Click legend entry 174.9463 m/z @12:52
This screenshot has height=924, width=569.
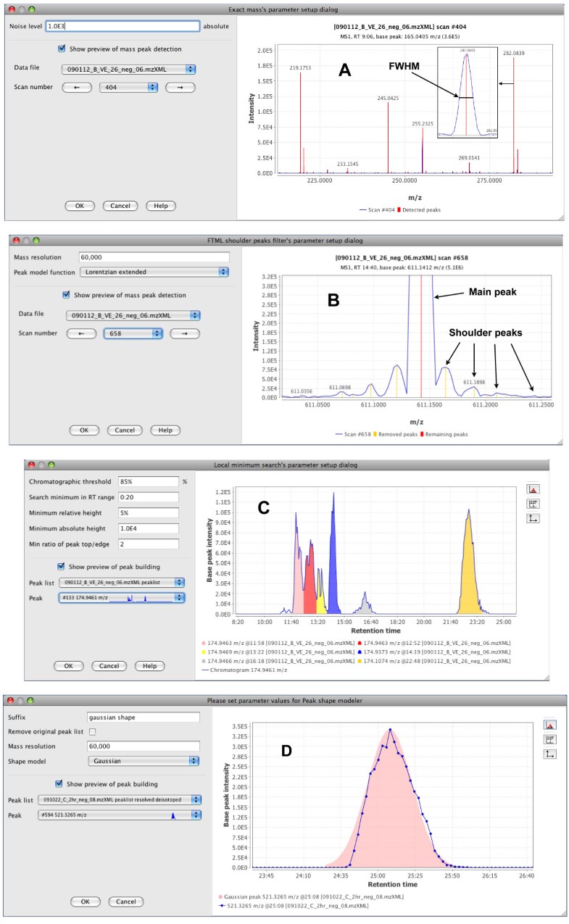tap(434, 642)
